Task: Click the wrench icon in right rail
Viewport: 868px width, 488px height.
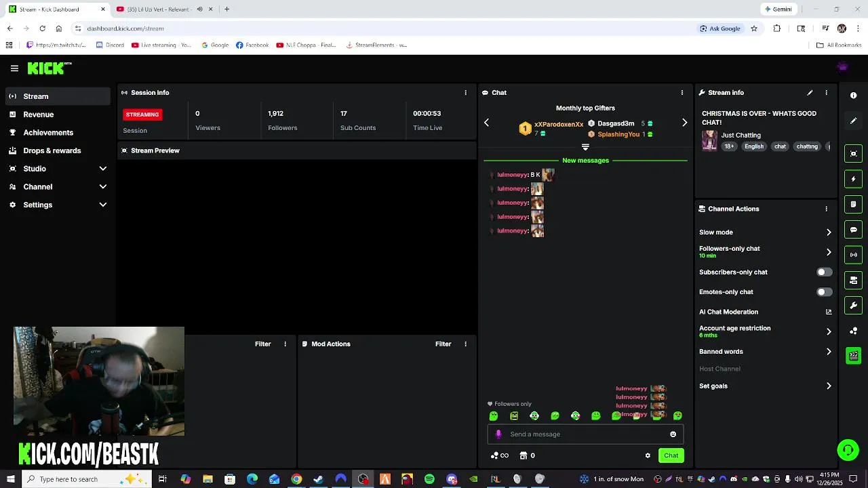Action: pyautogui.click(x=853, y=306)
